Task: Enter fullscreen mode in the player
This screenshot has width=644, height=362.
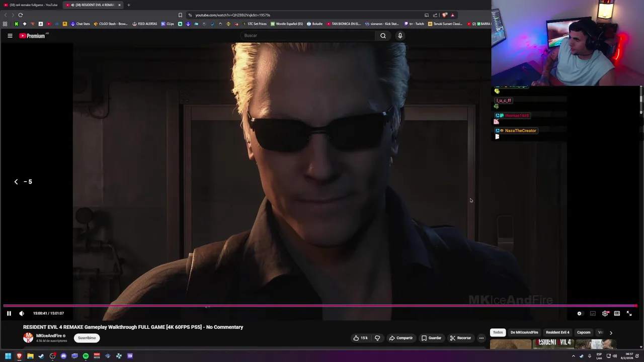Action: pos(629,313)
